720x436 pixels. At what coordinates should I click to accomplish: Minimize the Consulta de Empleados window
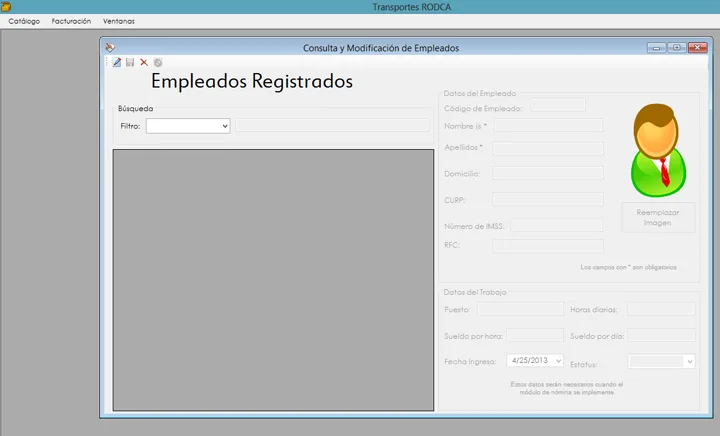(656, 48)
